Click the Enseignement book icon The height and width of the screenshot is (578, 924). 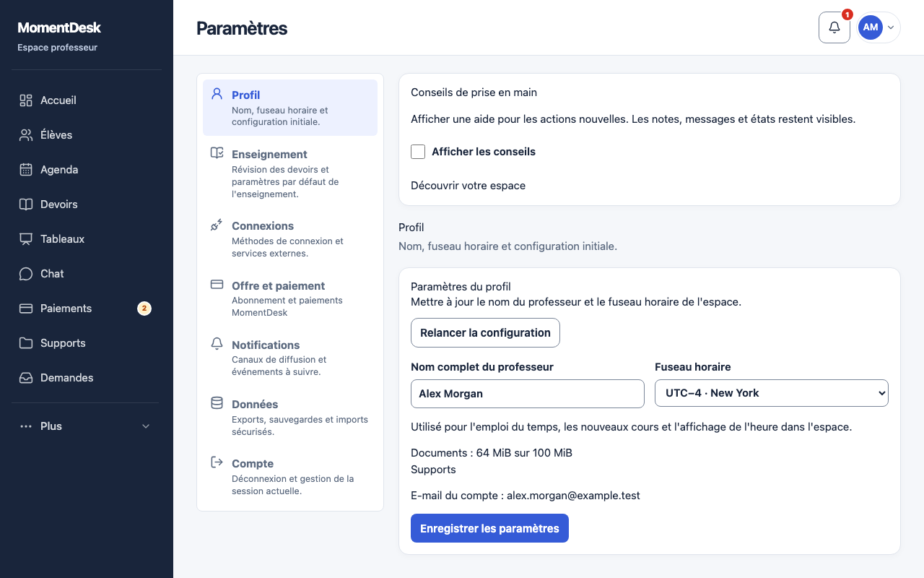[217, 153]
